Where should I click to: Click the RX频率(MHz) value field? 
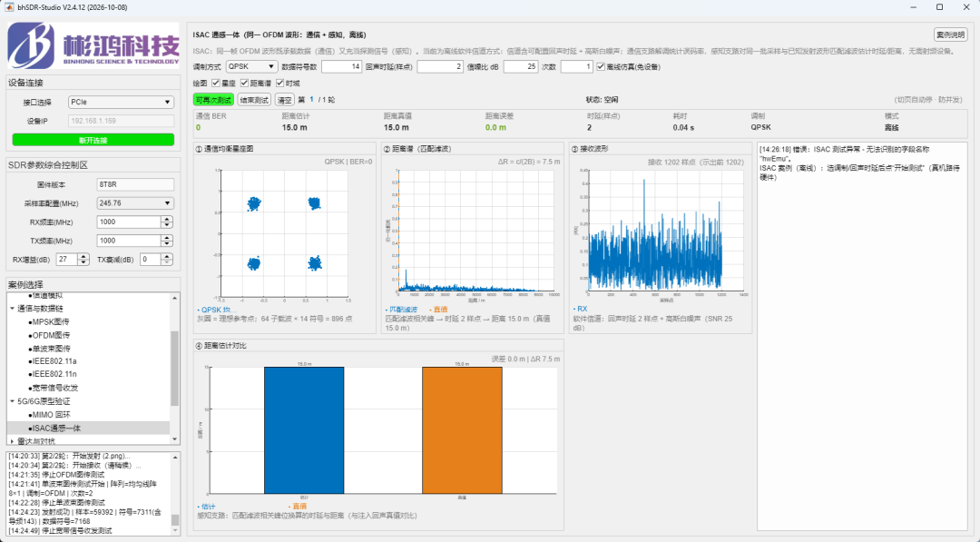pos(130,222)
